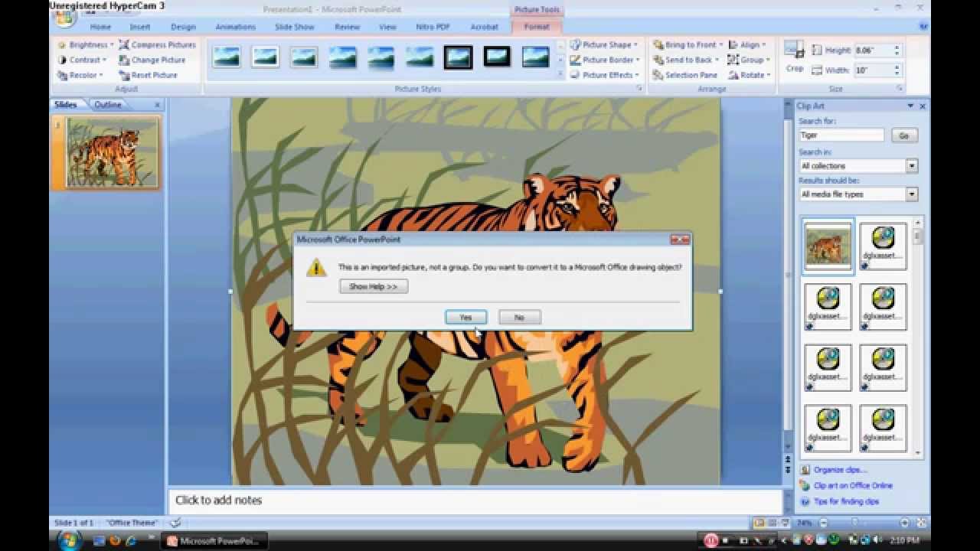
Task: Click the zoom out minus button
Action: pos(823,523)
